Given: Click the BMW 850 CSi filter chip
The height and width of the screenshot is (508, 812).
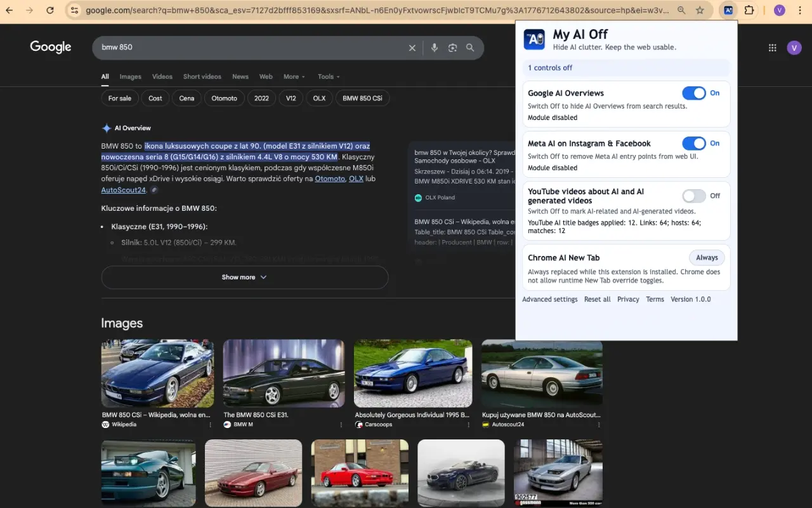Looking at the screenshot, I should pyautogui.click(x=362, y=98).
